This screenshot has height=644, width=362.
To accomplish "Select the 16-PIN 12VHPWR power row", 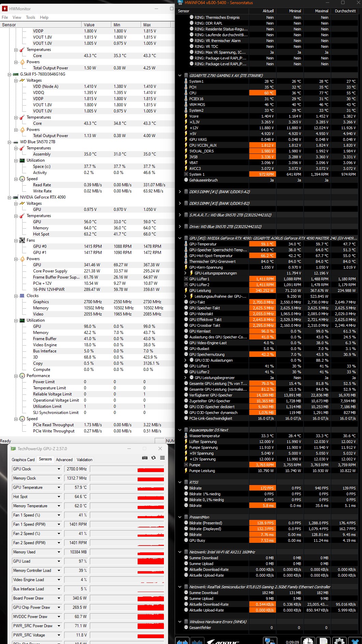I will pyautogui.click(x=87, y=290).
